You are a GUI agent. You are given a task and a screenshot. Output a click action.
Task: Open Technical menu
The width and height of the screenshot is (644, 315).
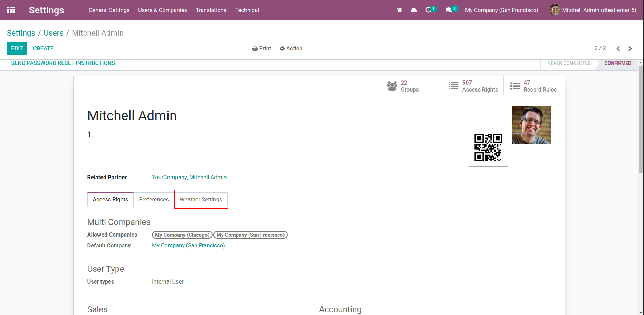point(247,10)
